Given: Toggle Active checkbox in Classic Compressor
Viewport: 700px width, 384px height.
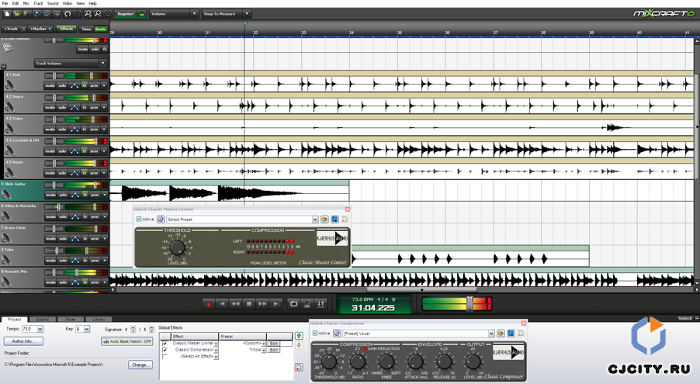Looking at the screenshot, I should pyautogui.click(x=315, y=333).
